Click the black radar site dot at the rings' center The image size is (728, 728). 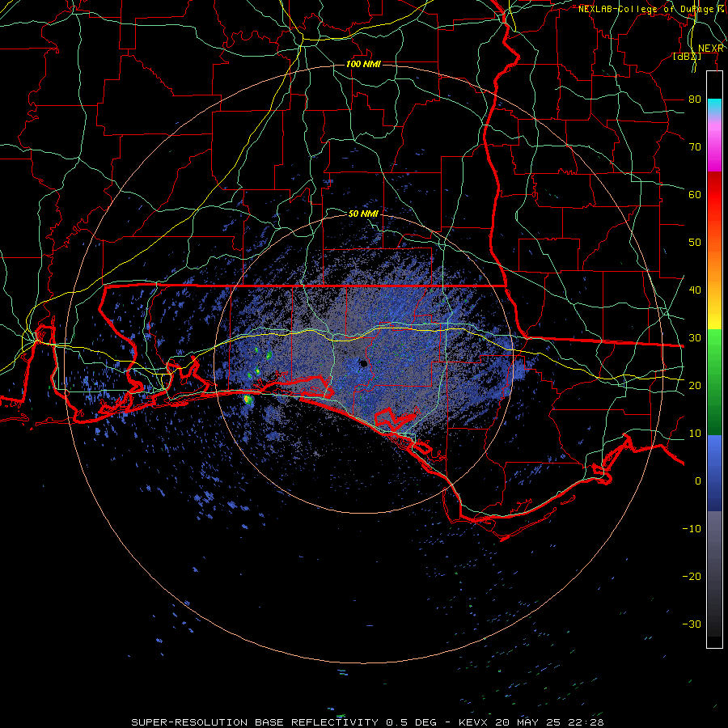[x=363, y=363]
